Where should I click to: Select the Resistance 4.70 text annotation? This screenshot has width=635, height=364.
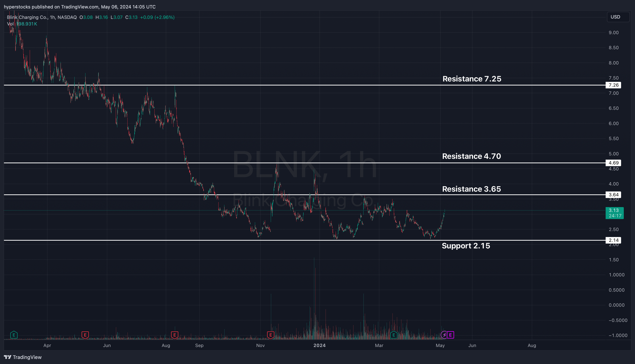[471, 156]
